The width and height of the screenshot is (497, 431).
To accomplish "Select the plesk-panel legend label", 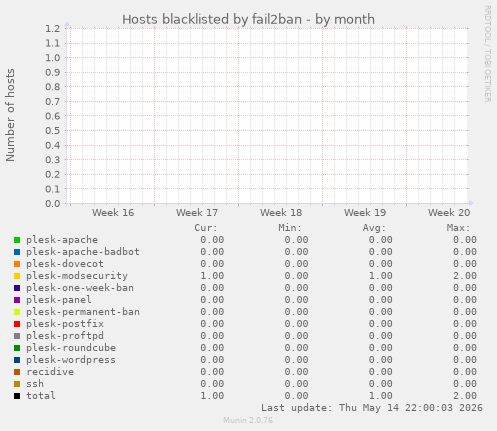I will point(59,300).
